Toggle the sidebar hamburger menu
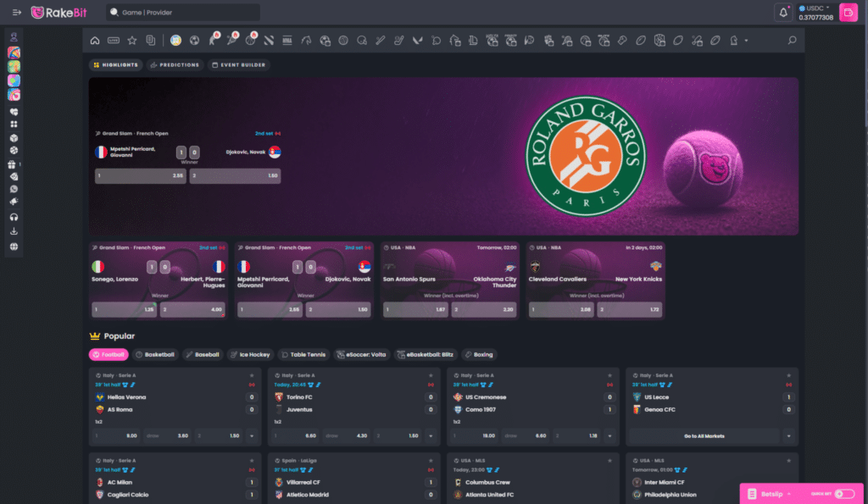The image size is (868, 504). 17,12
